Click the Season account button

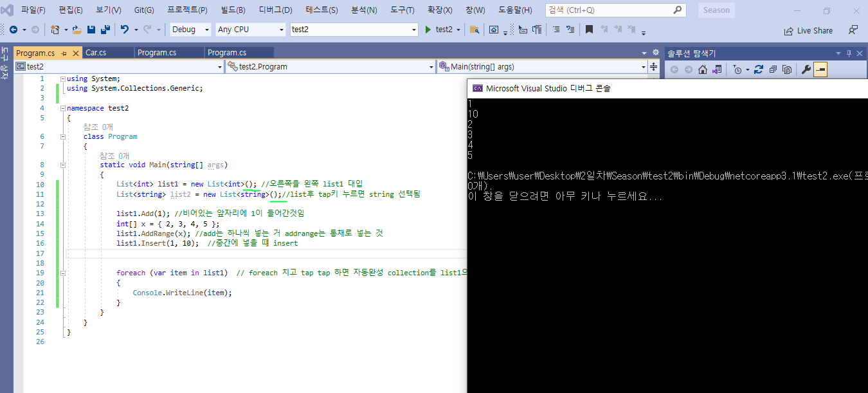tap(716, 10)
